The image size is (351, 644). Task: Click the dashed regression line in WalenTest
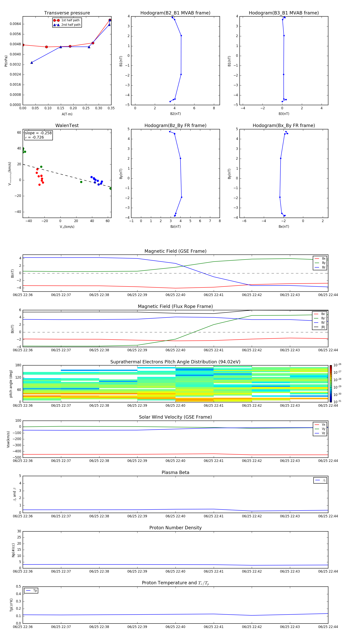(x=67, y=176)
